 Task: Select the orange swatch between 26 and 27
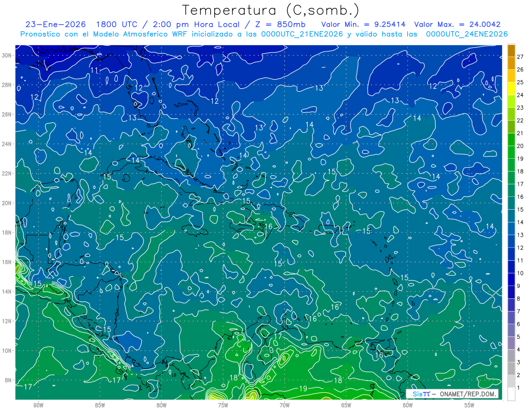point(511,63)
